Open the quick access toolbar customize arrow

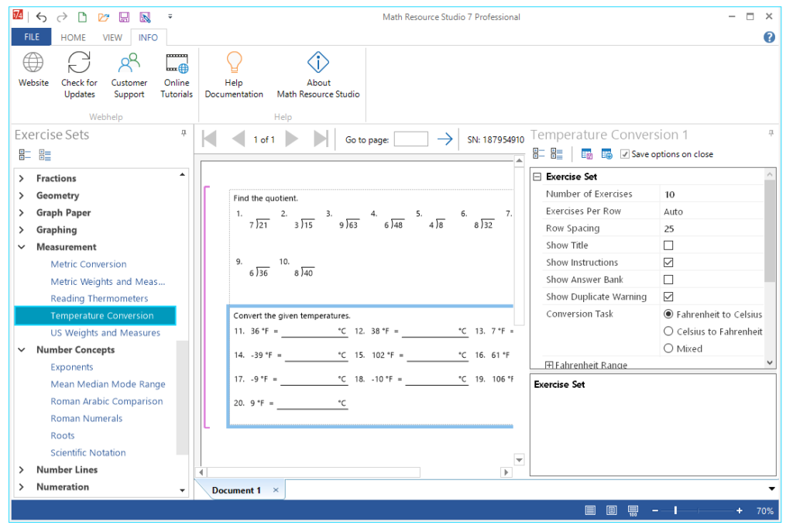click(170, 17)
